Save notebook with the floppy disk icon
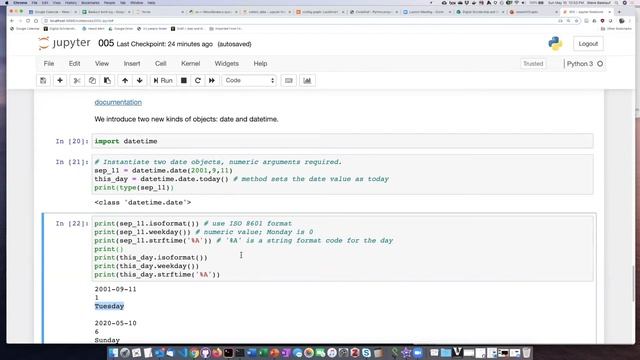This screenshot has width=640, height=360. coord(43,80)
